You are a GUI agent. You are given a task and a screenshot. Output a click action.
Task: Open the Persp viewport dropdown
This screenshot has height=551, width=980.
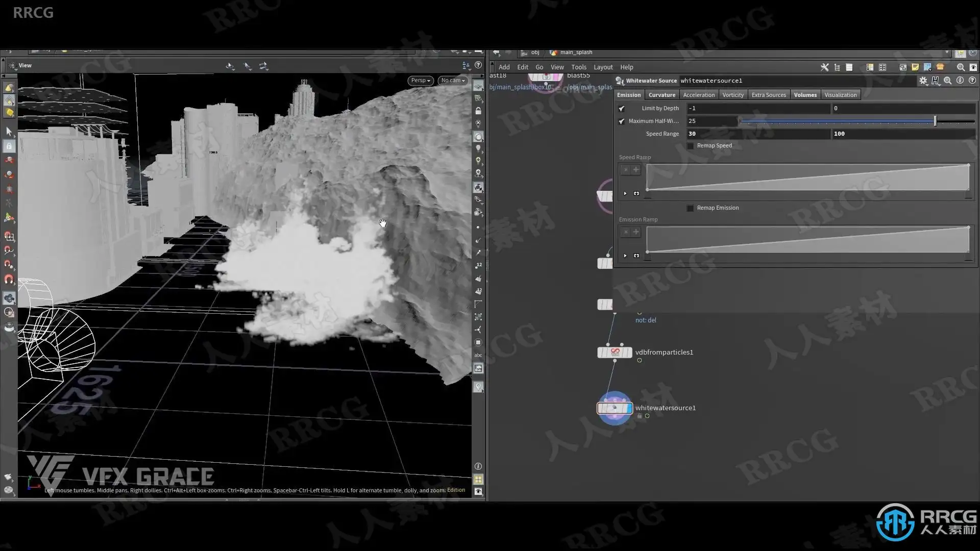coord(421,80)
